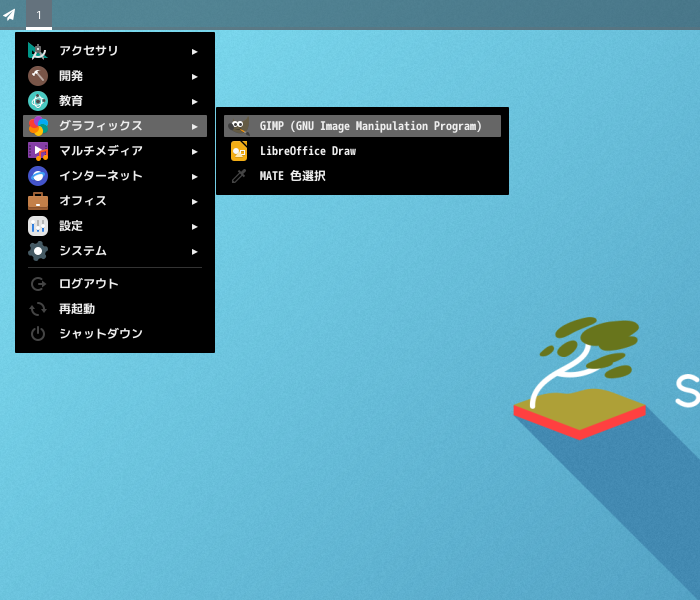Image resolution: width=700 pixels, height=600 pixels.
Task: Launch MATE 色選択 from submenu
Action: pos(362,176)
